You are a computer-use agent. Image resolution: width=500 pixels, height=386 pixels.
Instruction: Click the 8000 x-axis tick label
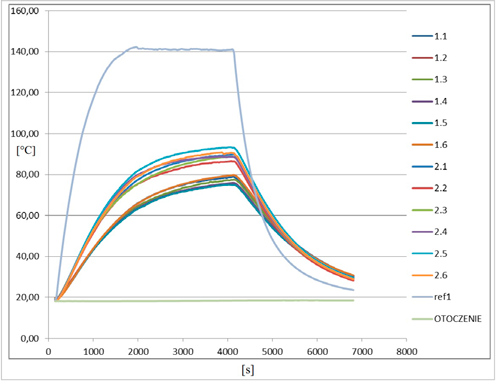tap(407, 352)
